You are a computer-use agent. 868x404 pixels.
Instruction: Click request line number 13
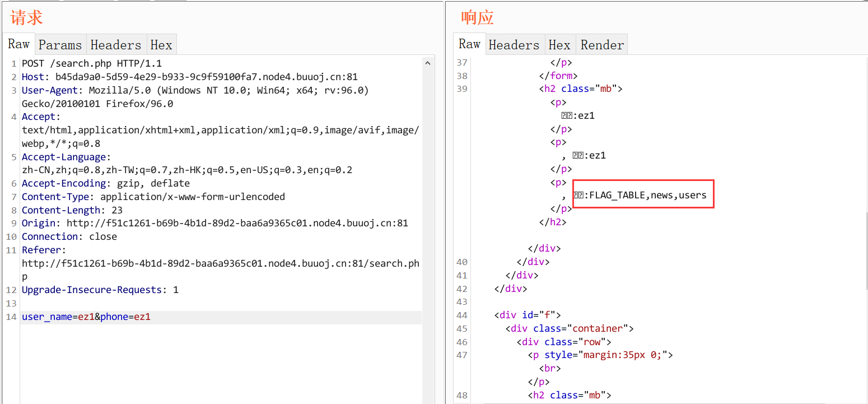coord(11,303)
